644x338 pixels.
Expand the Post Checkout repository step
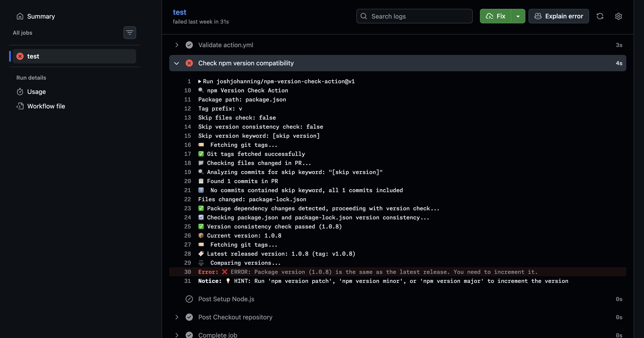click(177, 317)
